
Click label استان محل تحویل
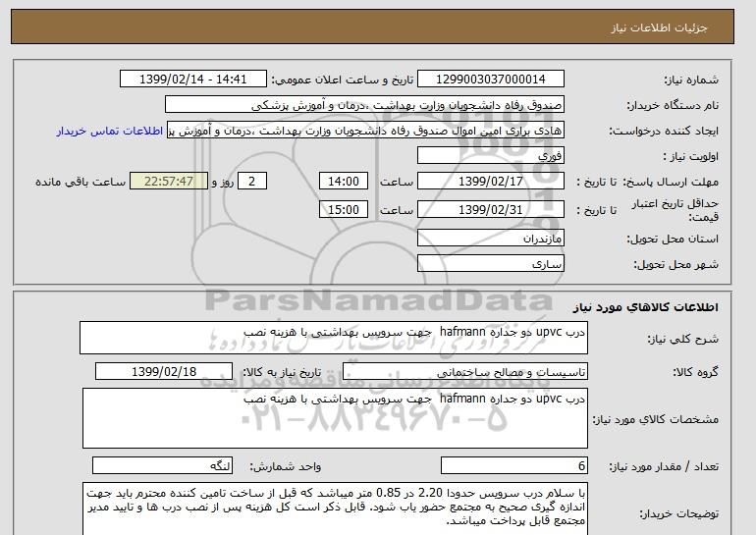click(673, 239)
